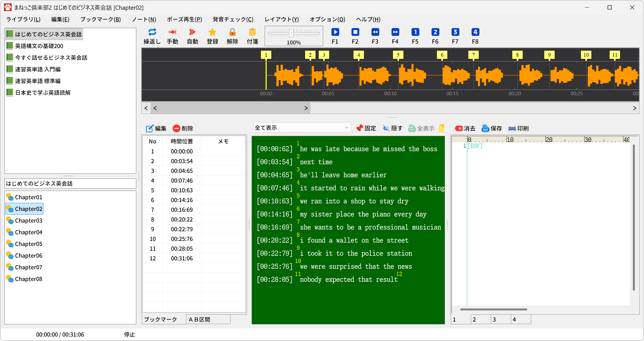Click timeline marker 8 on the waveform
The height and width of the screenshot is (341, 644).
point(517,55)
